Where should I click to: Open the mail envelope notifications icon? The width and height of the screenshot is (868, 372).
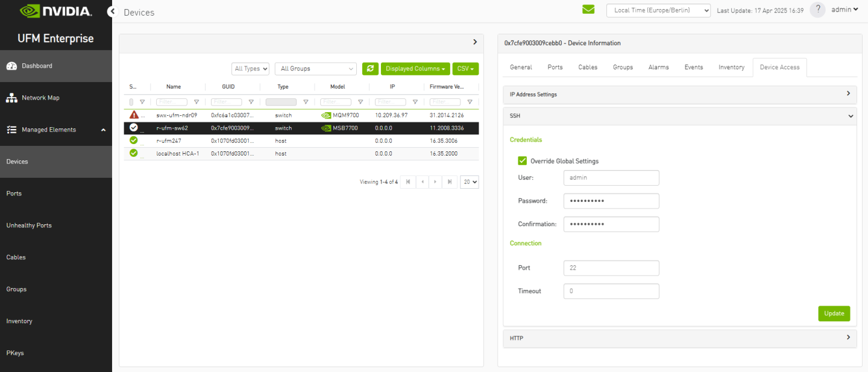point(588,10)
